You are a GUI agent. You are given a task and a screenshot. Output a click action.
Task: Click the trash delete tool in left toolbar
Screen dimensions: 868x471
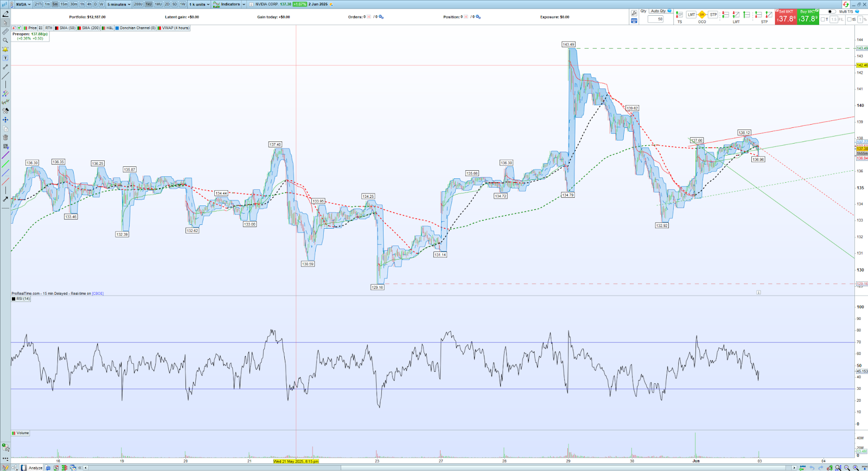click(x=5, y=138)
